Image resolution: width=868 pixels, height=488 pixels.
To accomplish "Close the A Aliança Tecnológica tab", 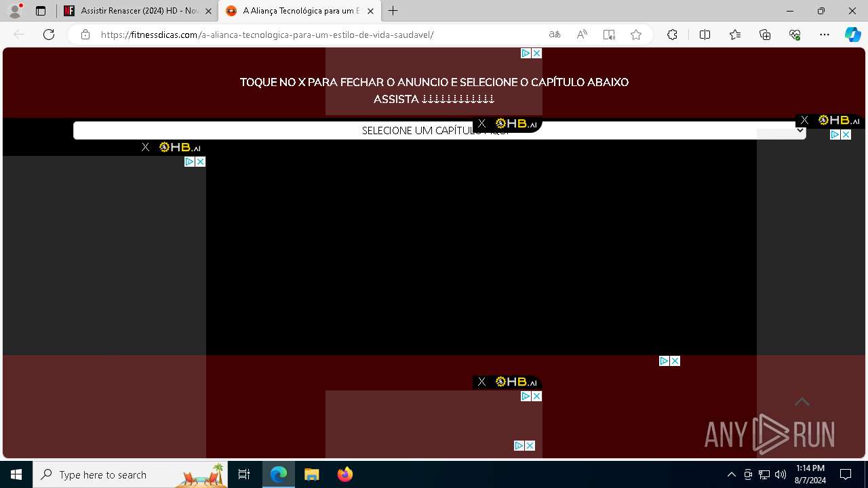I will point(370,11).
